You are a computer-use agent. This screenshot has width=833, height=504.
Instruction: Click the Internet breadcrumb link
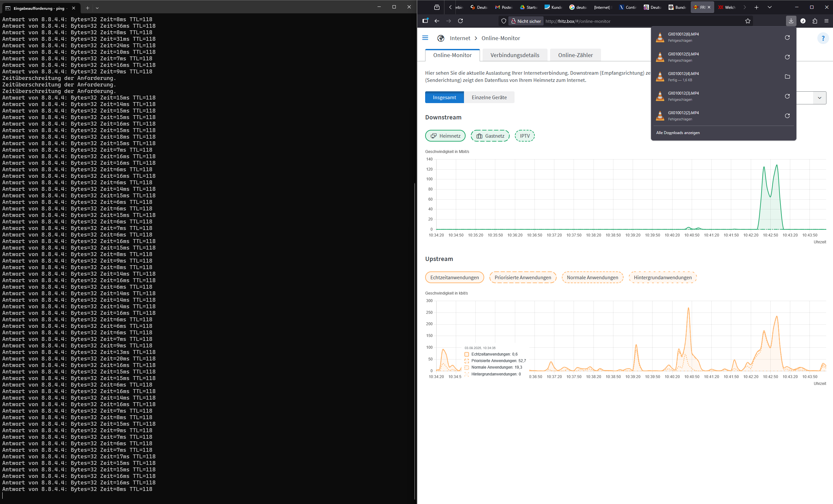click(x=460, y=38)
